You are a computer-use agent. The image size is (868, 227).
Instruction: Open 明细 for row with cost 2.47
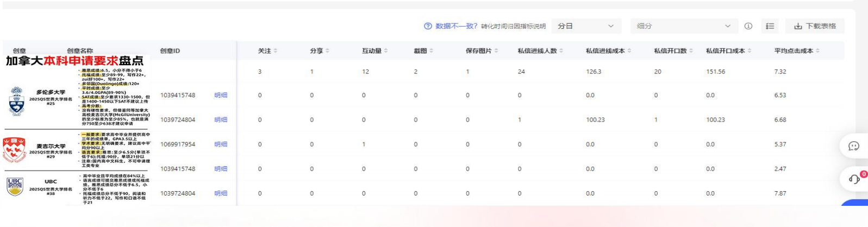(x=221, y=168)
